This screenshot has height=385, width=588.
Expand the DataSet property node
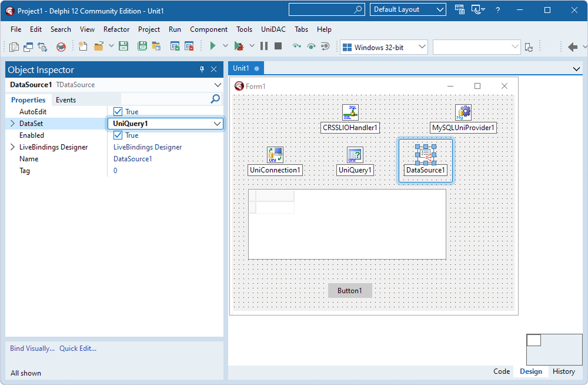12,123
